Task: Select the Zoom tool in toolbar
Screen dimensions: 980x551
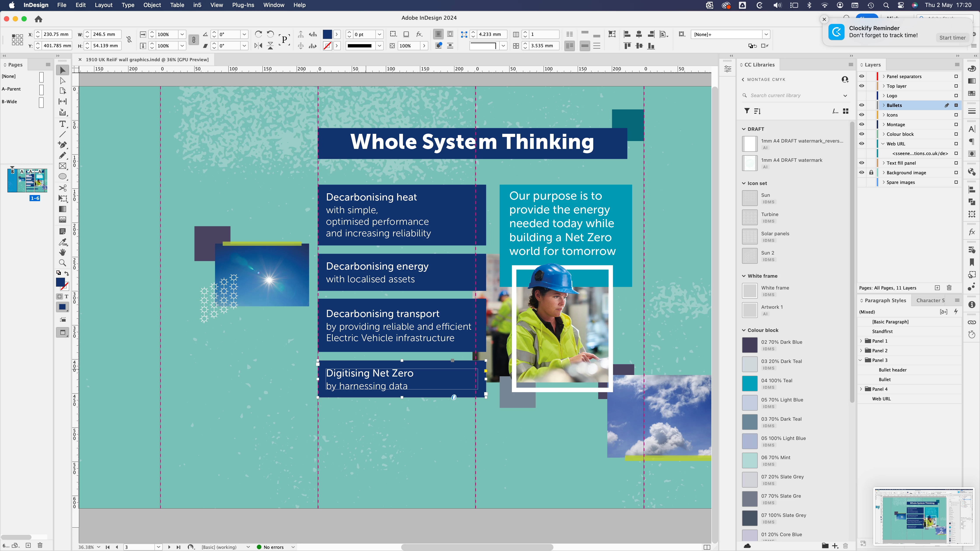Action: [62, 263]
